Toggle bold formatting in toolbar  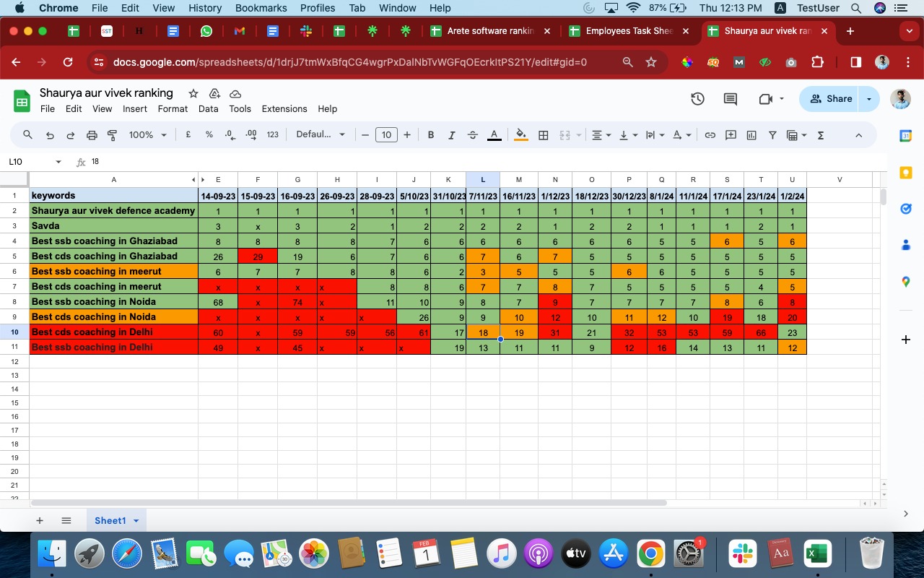431,135
